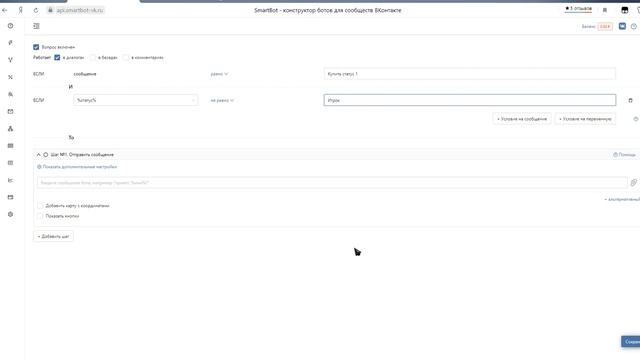The height and width of the screenshot is (360, 640).
Task: Open the first sidebar icon (clock/dashboard)
Action: point(11,26)
